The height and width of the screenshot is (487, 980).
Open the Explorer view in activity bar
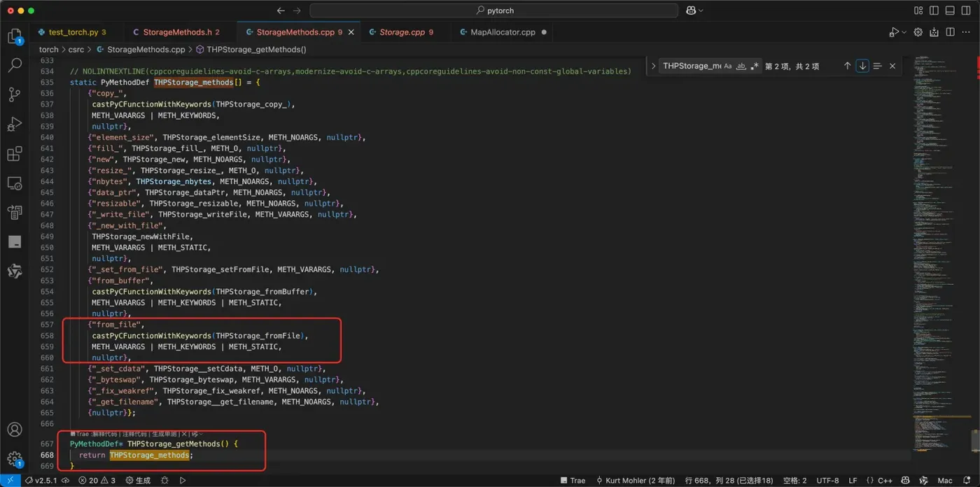coord(15,36)
